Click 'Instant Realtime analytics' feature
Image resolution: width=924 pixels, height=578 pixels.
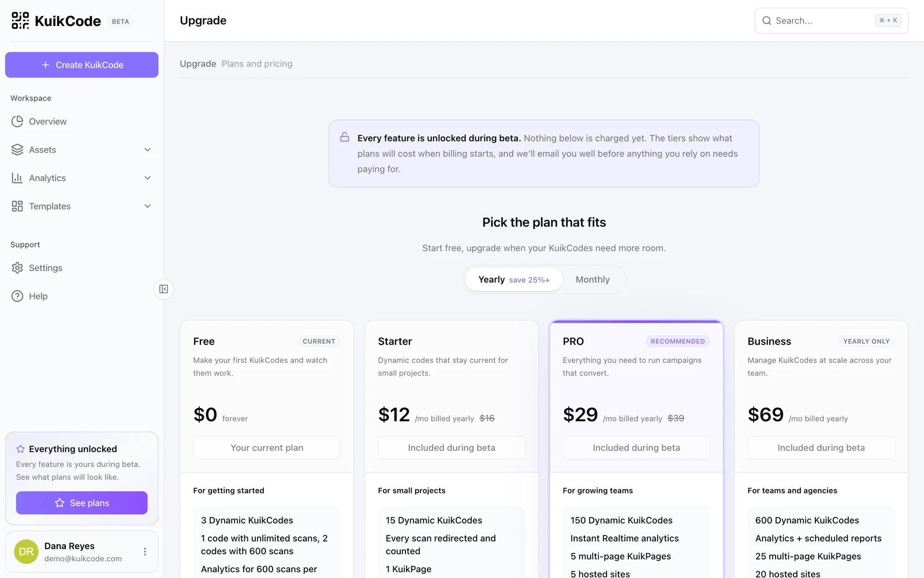[625, 538]
